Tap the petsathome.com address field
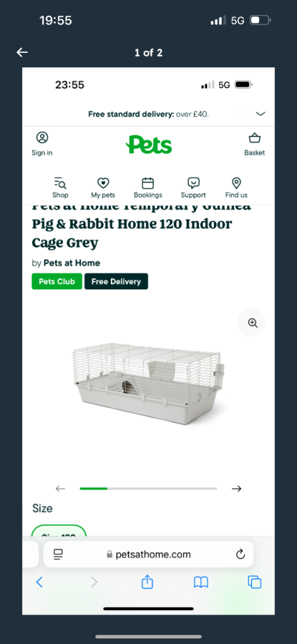The height and width of the screenshot is (644, 297). (148, 555)
